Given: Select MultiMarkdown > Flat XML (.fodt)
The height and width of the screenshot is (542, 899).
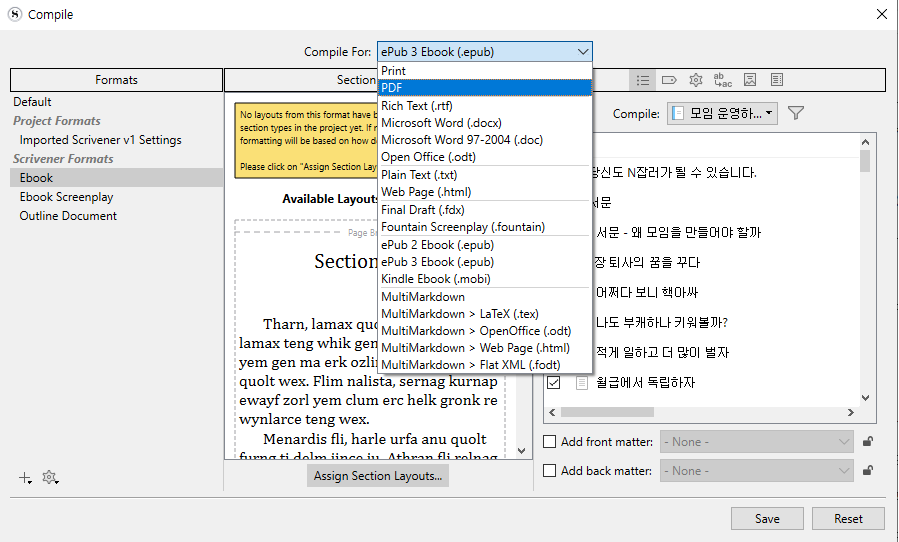Looking at the screenshot, I should (x=484, y=365).
